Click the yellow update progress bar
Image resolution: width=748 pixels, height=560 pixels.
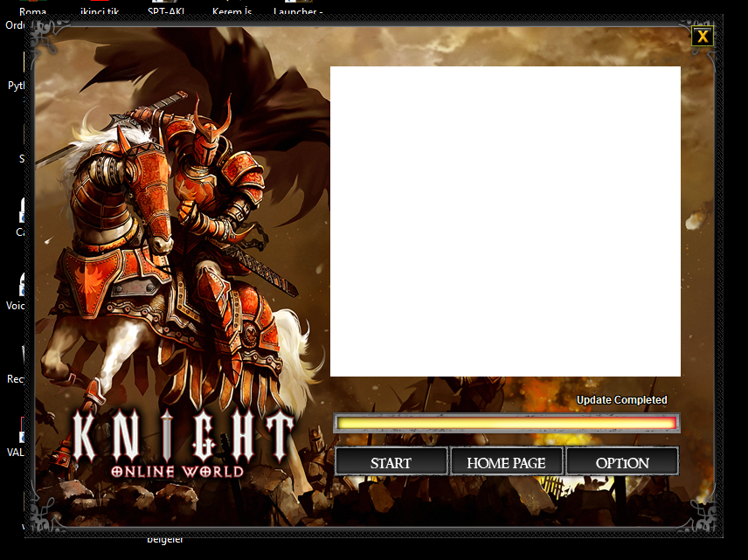(506, 423)
